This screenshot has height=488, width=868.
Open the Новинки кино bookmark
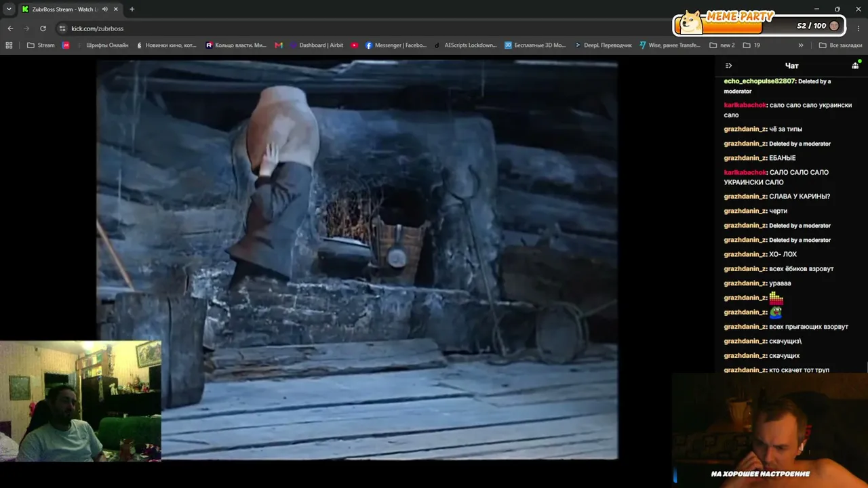point(166,45)
